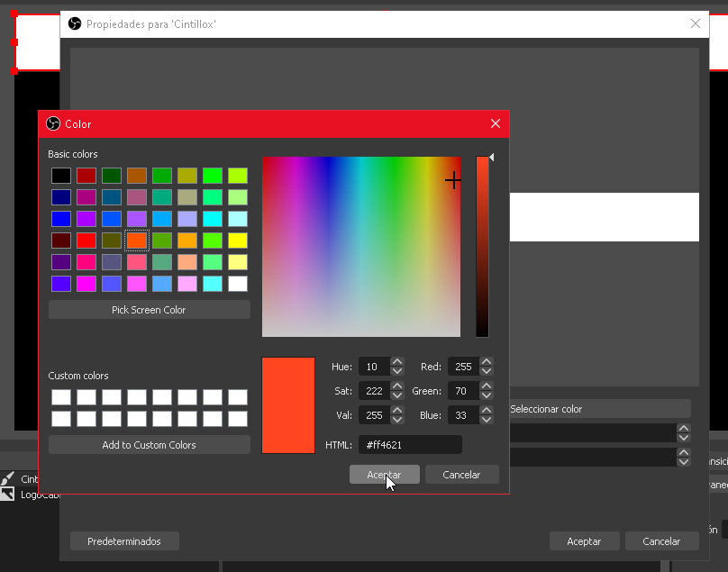Click Cancelar in the Propiedades window
Image resolution: width=728 pixels, height=572 pixels.
(x=661, y=541)
